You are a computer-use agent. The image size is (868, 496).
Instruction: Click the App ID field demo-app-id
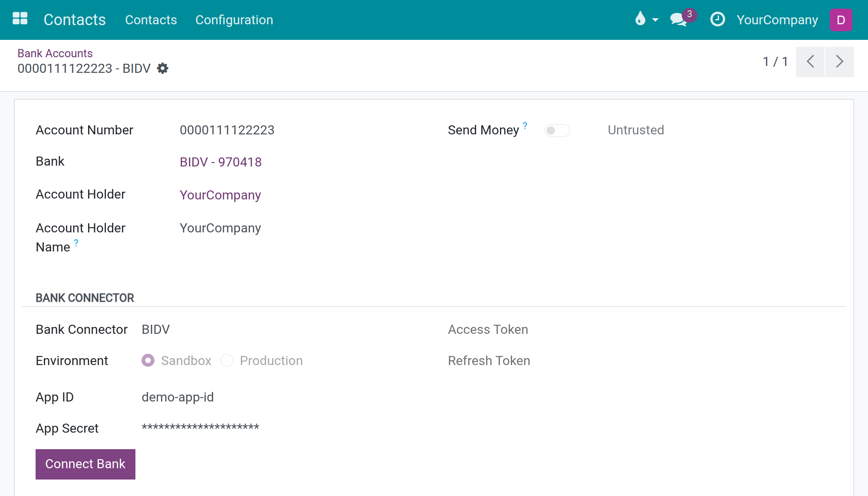click(178, 397)
